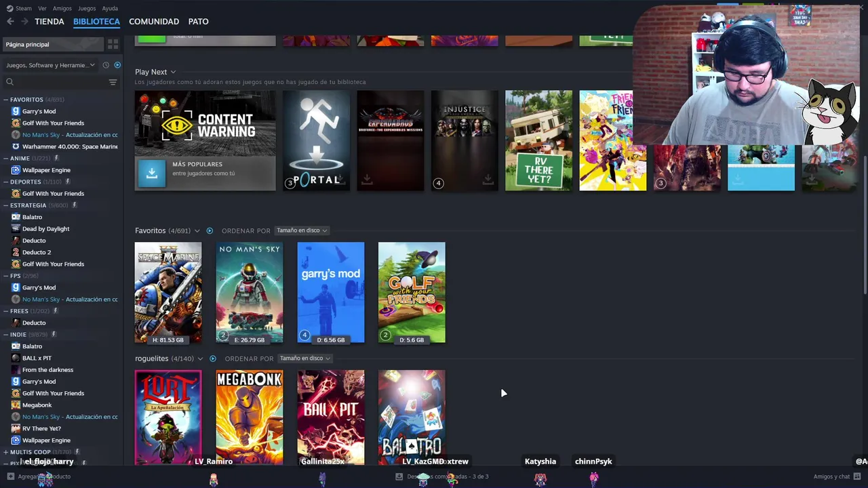Click RV There Yet? icon in sidebar
The image size is (868, 488).
pos(16,428)
